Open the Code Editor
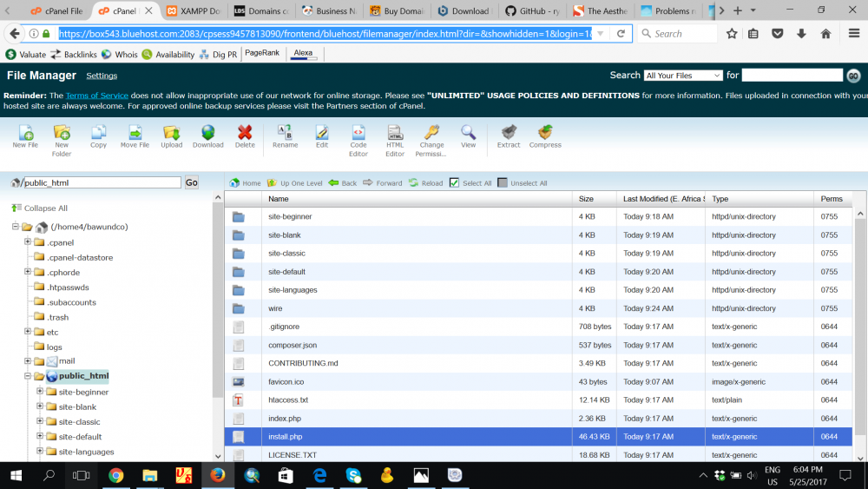The width and height of the screenshot is (868, 489). (358, 135)
